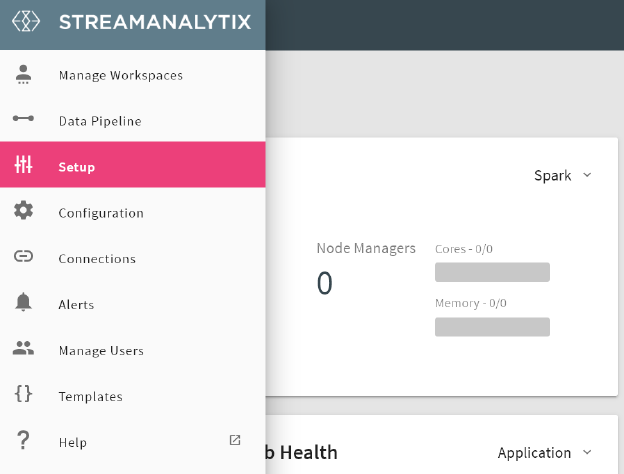Click the Cores usage progress bar

pyautogui.click(x=492, y=272)
